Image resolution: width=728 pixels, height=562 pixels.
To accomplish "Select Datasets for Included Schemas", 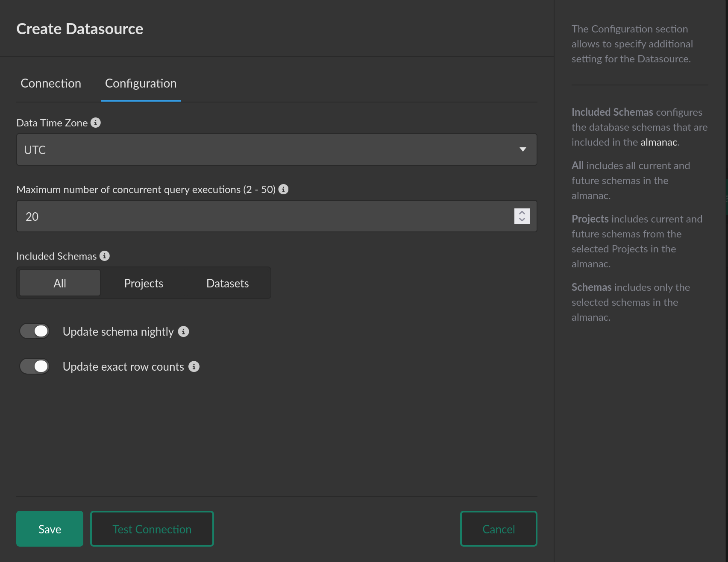I will (x=228, y=283).
